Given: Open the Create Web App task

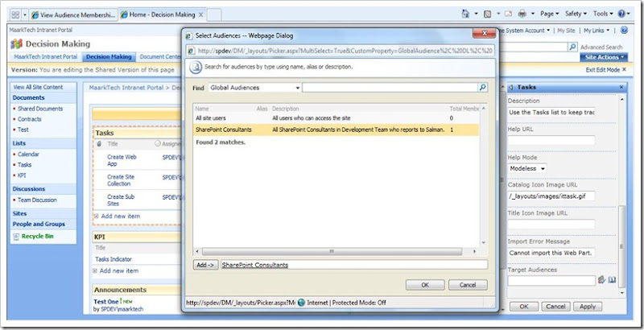Looking at the screenshot, I should (x=122, y=160).
